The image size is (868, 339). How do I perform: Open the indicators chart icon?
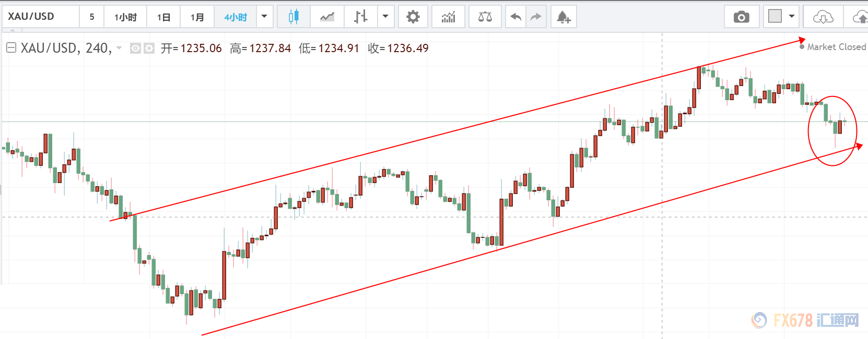(x=448, y=17)
